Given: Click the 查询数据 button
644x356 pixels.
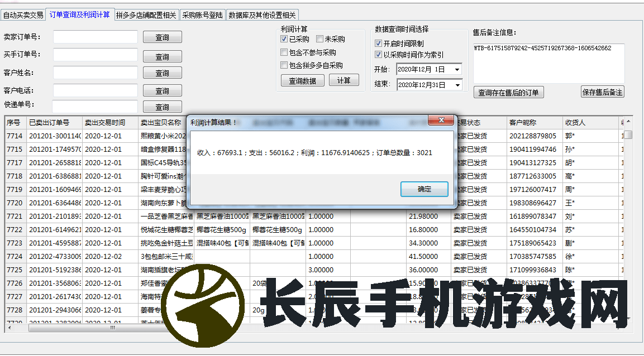Looking at the screenshot, I should tap(302, 81).
